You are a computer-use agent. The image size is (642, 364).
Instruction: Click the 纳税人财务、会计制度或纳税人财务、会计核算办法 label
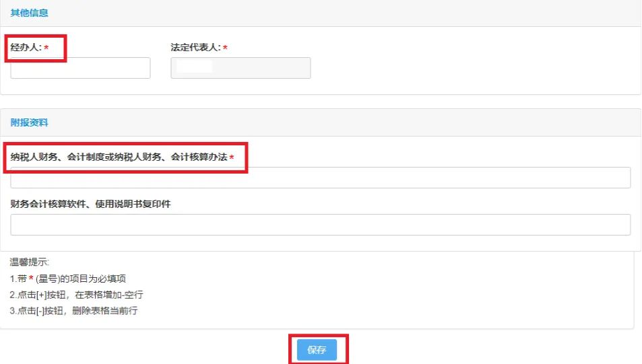119,157
